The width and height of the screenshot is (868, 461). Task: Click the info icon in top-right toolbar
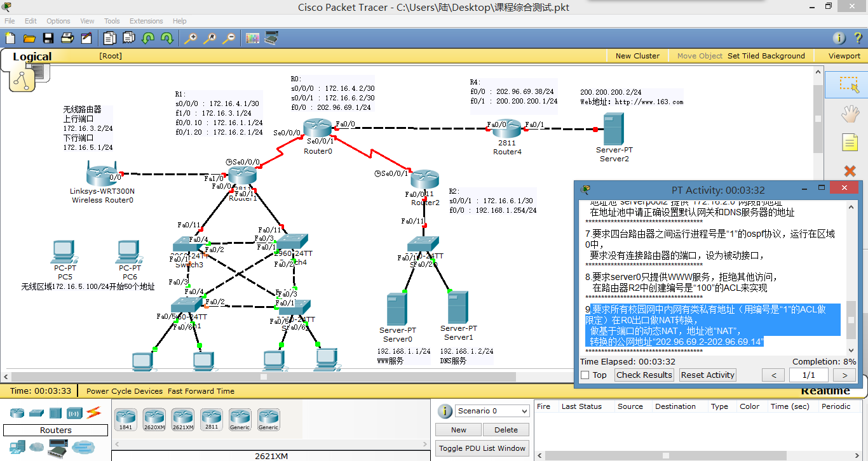click(839, 38)
